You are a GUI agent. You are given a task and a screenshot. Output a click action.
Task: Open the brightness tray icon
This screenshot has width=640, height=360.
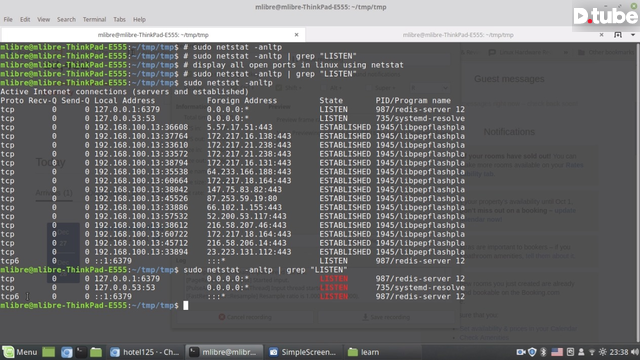602,352
